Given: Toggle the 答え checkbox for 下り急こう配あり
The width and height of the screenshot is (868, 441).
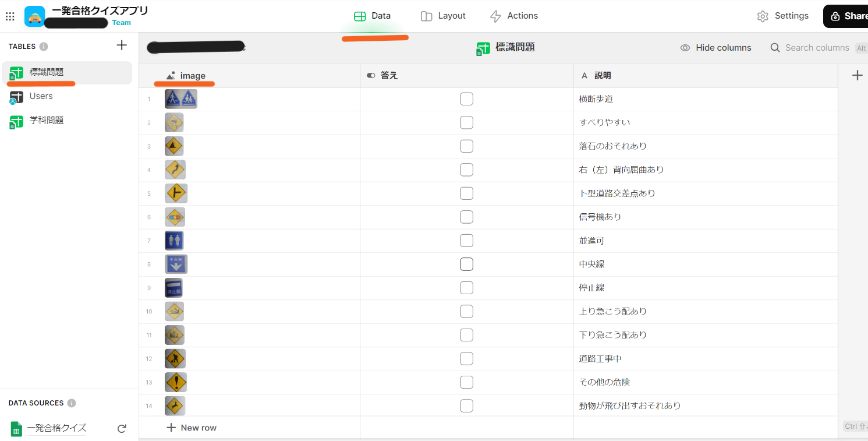Looking at the screenshot, I should tap(466, 335).
